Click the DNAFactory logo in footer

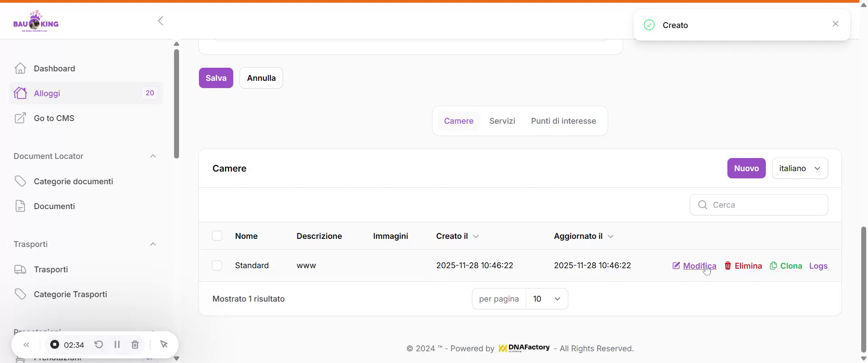point(524,348)
